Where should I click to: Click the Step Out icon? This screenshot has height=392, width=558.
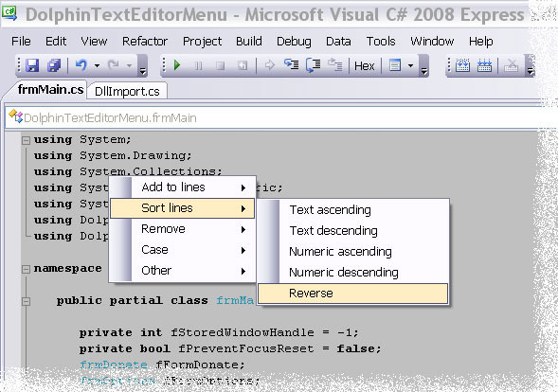click(335, 64)
